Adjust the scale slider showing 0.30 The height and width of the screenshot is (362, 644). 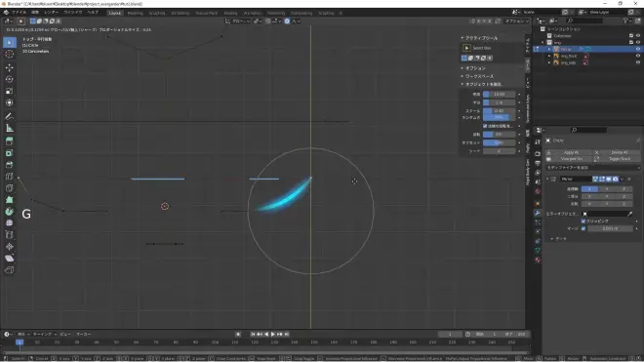[x=499, y=111]
